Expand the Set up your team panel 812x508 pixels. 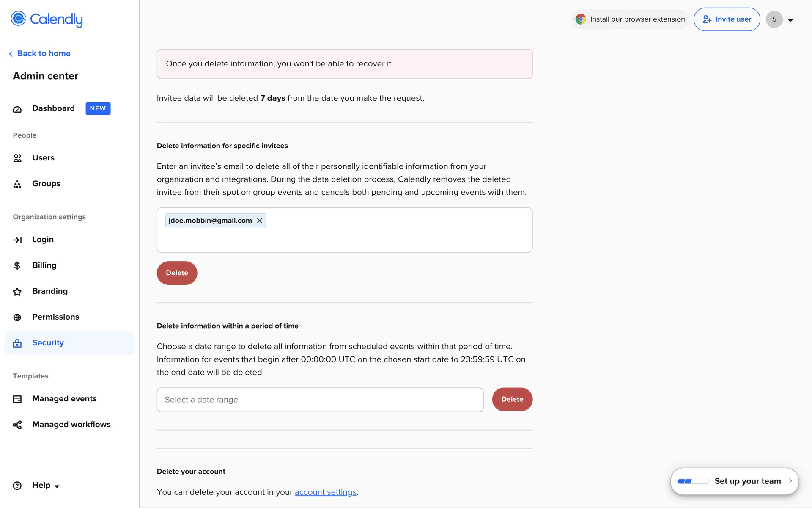pyautogui.click(x=790, y=481)
